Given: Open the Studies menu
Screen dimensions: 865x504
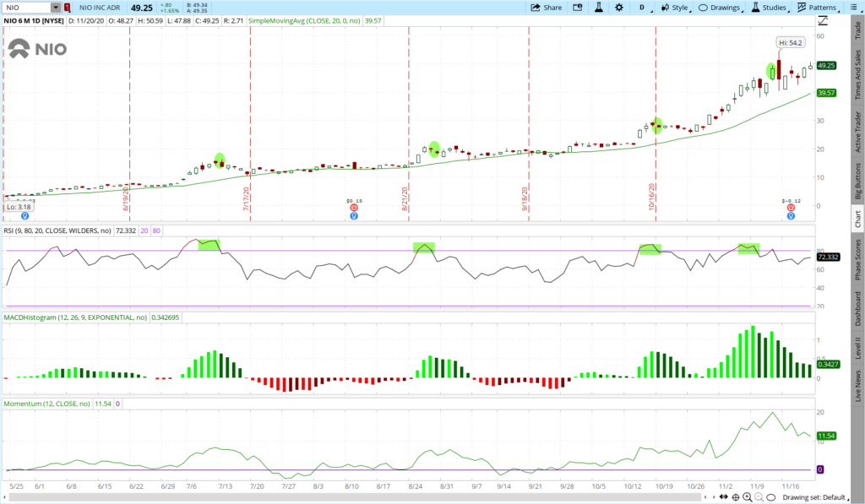Looking at the screenshot, I should tap(769, 8).
